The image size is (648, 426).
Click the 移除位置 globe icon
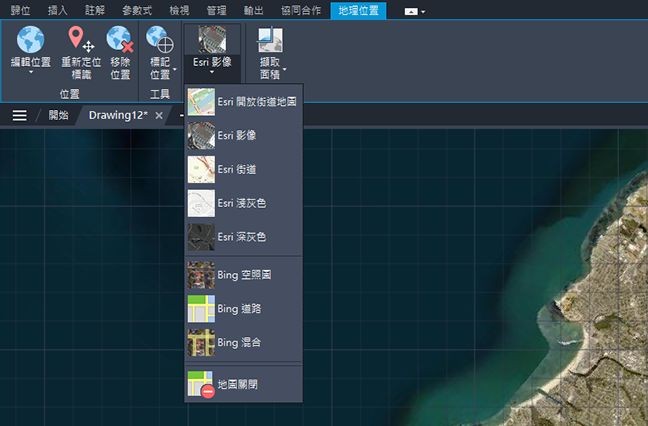click(x=120, y=39)
